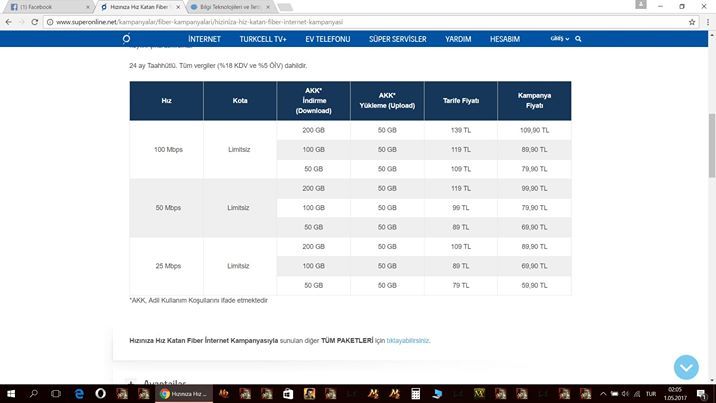Click the 99 TL tariff price

point(461,208)
